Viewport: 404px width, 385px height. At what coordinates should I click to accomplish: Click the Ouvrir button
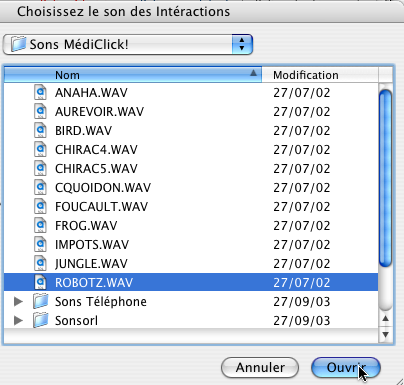(x=346, y=368)
